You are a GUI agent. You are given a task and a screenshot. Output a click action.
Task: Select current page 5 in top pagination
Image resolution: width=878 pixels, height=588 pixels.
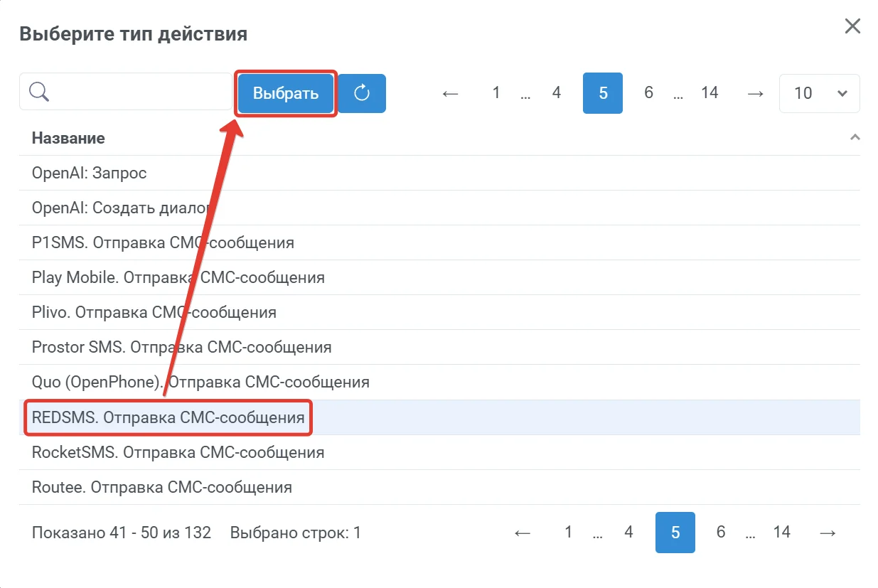(x=603, y=93)
